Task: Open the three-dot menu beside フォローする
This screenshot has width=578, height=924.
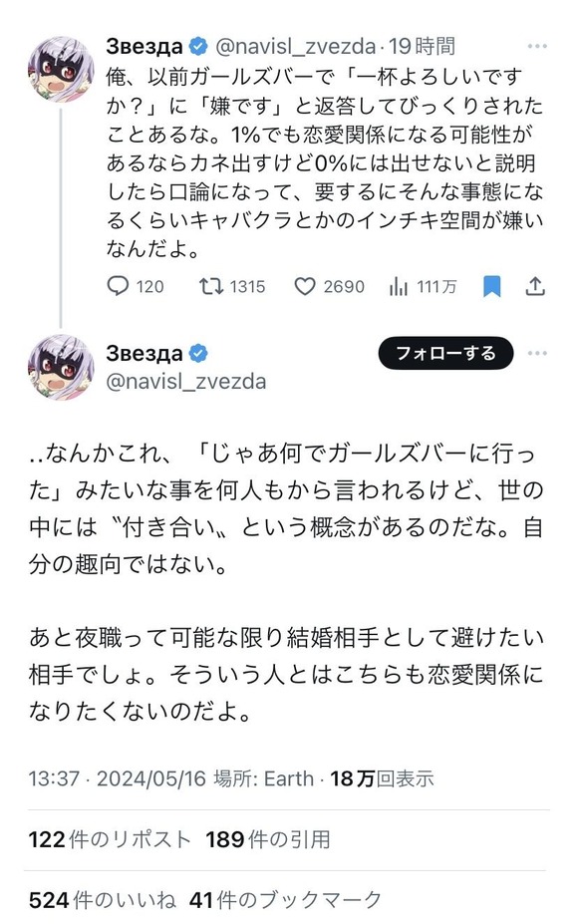Action: coord(537,353)
